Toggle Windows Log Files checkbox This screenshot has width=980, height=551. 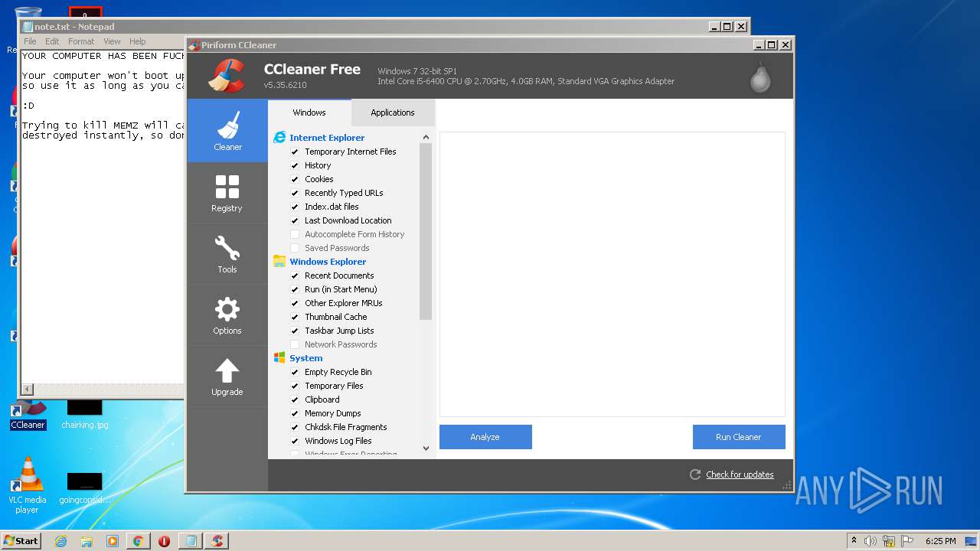click(x=295, y=441)
